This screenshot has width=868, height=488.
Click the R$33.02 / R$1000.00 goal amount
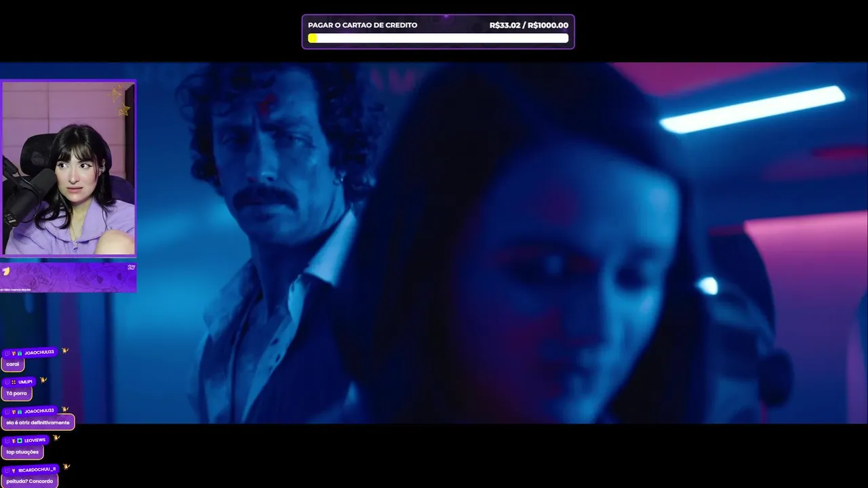coord(529,25)
